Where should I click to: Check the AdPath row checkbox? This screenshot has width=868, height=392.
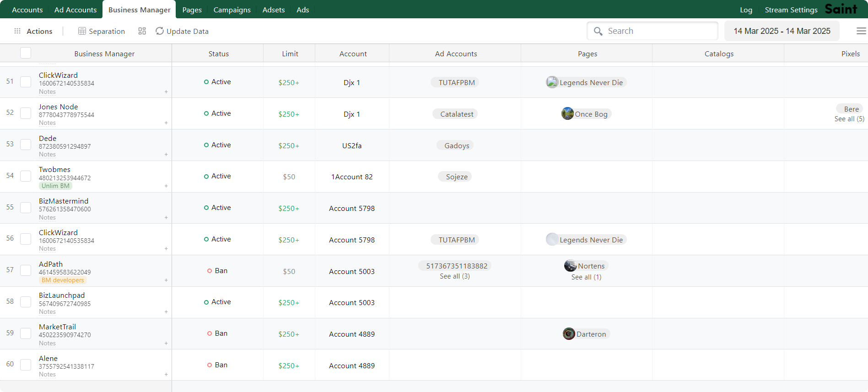tap(26, 270)
